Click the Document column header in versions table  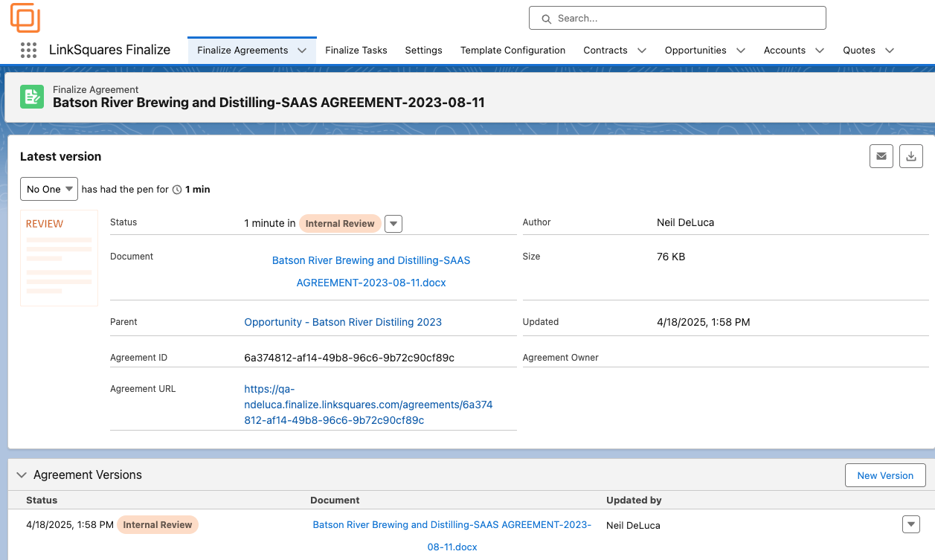coord(335,500)
